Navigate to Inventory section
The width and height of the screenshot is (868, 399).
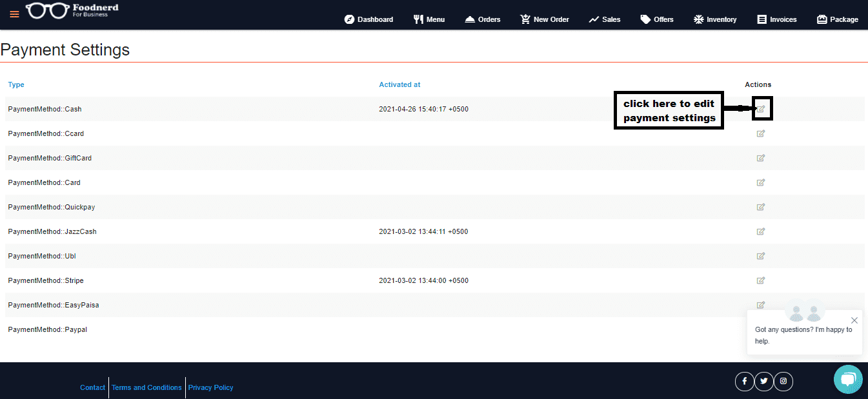714,19
